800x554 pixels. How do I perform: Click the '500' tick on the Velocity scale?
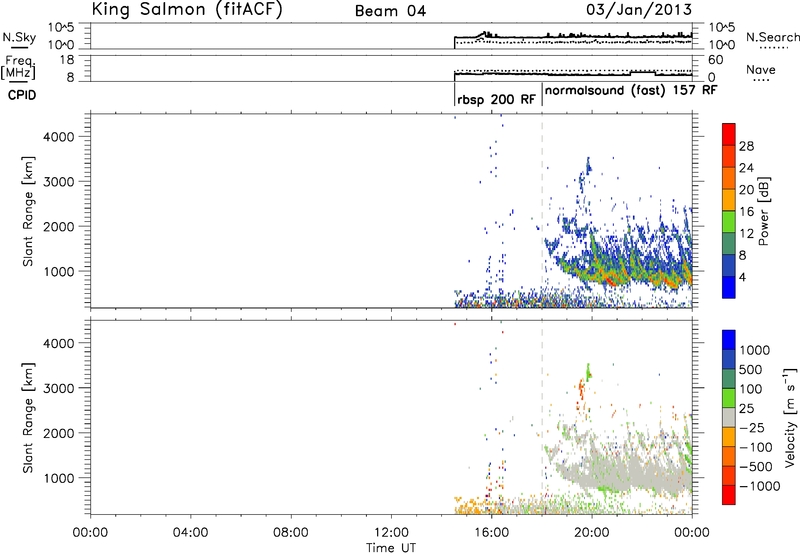point(751,369)
